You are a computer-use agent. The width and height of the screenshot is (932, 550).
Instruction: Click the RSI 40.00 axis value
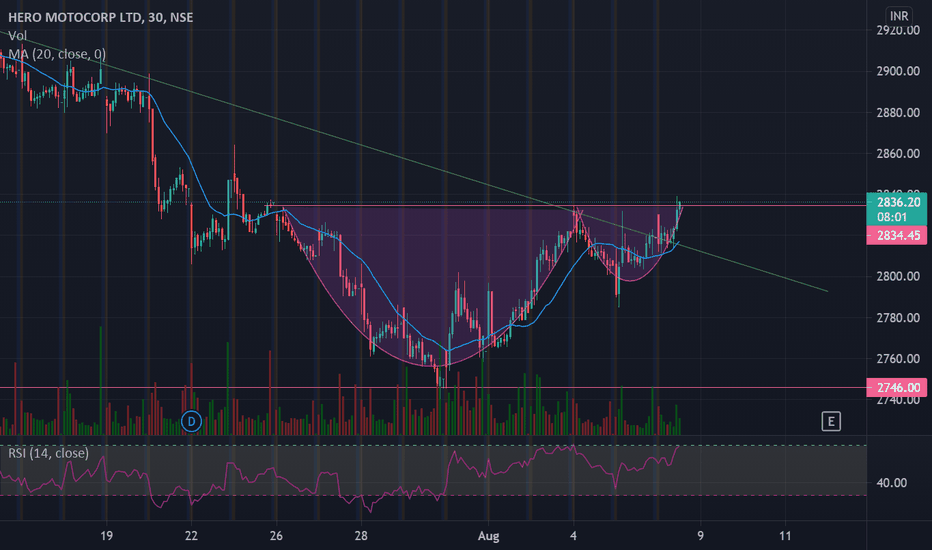click(892, 483)
